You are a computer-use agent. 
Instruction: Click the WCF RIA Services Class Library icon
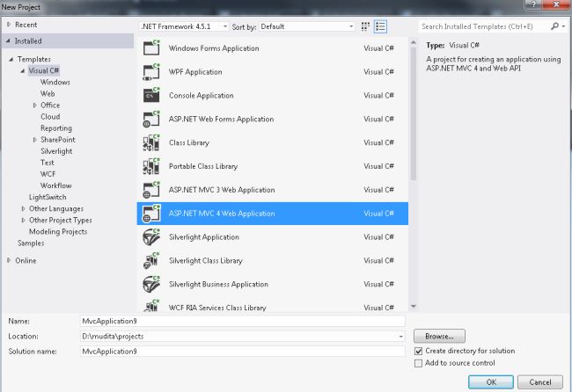click(x=151, y=306)
